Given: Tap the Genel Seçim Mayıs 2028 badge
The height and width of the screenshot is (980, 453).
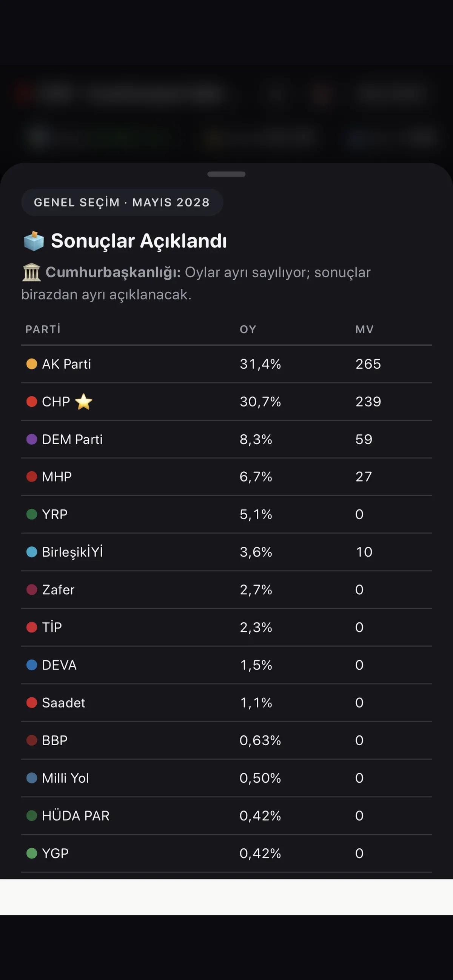Looking at the screenshot, I should [122, 202].
